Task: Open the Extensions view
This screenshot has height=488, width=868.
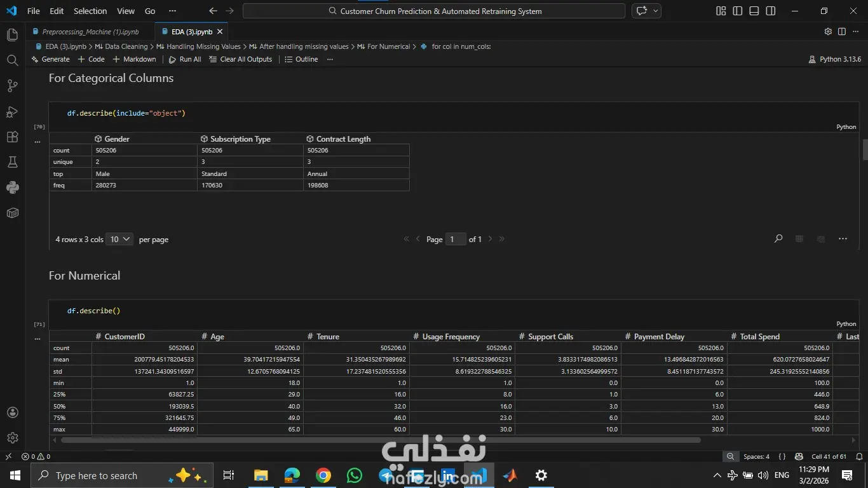Action: tap(12, 137)
